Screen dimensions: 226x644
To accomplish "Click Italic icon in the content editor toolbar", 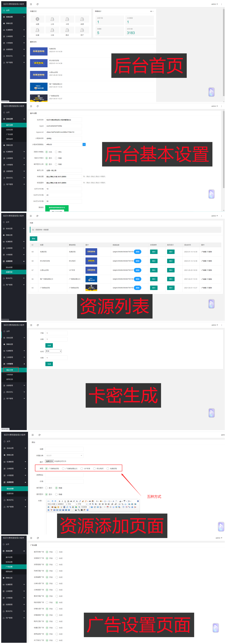I will pos(62,501).
